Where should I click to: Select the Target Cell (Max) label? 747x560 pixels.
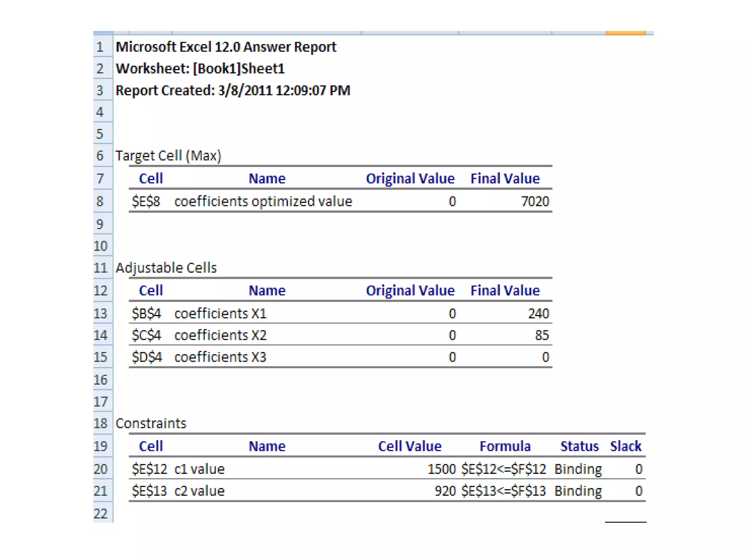coord(168,156)
